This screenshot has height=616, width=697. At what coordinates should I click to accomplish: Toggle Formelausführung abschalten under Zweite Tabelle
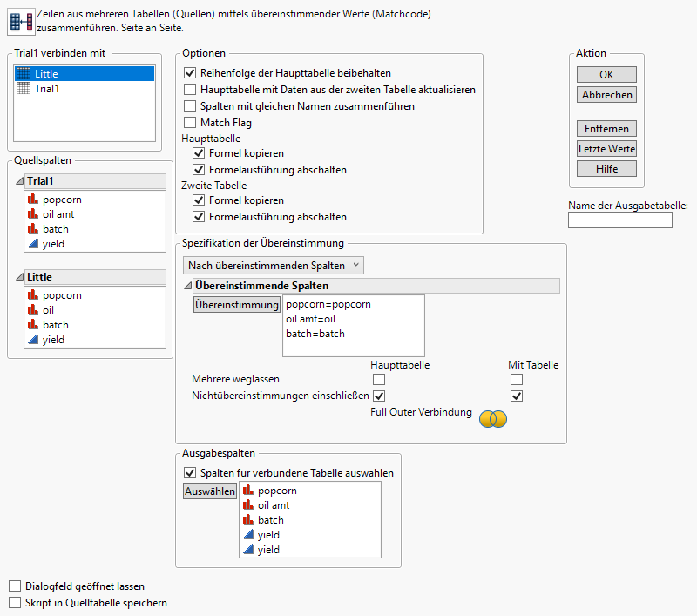pos(199,217)
